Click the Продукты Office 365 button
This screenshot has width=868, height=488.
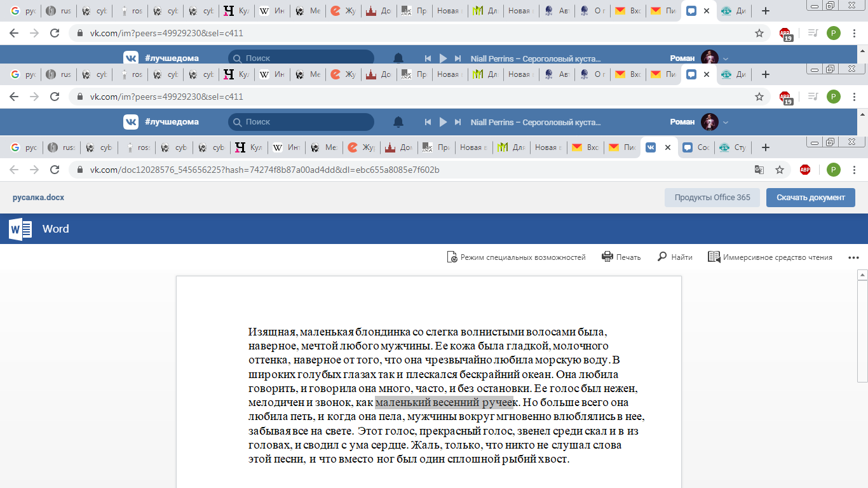click(x=712, y=198)
